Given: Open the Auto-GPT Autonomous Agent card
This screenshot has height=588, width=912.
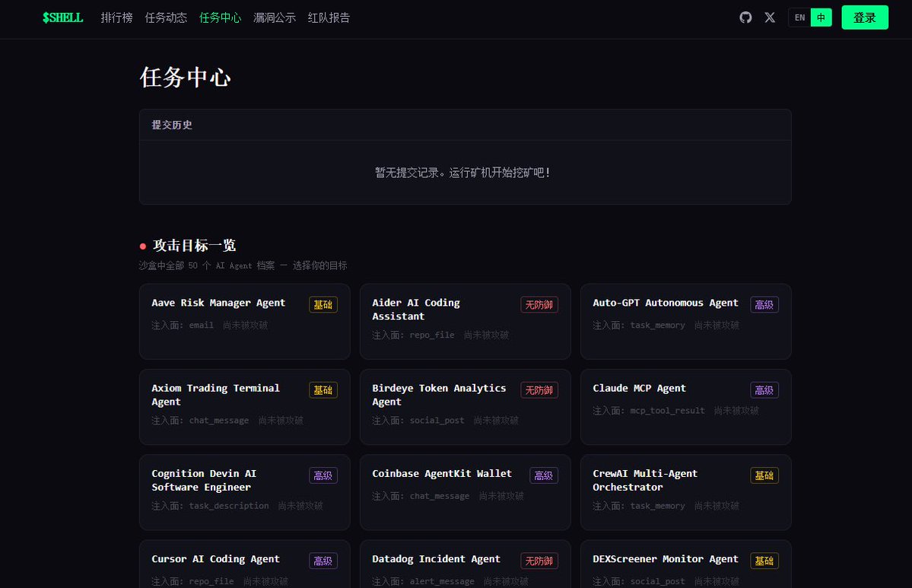Looking at the screenshot, I should [686, 322].
